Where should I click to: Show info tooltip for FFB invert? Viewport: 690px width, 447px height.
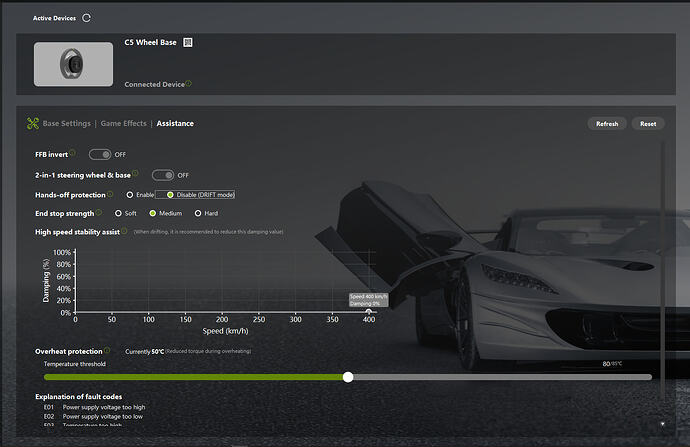pyautogui.click(x=73, y=153)
